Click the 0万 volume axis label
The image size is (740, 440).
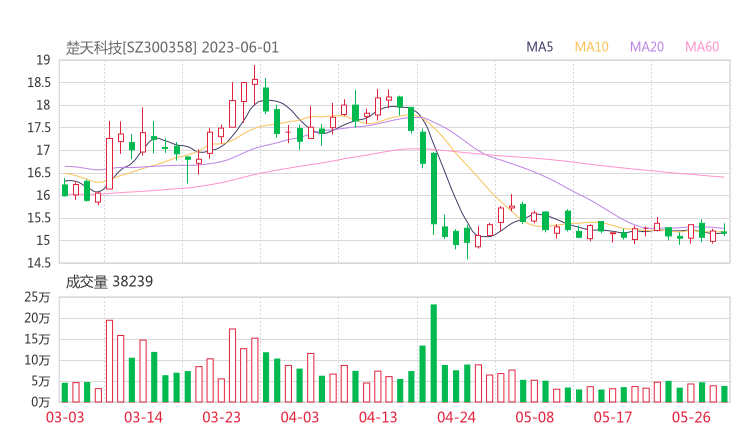(x=41, y=402)
